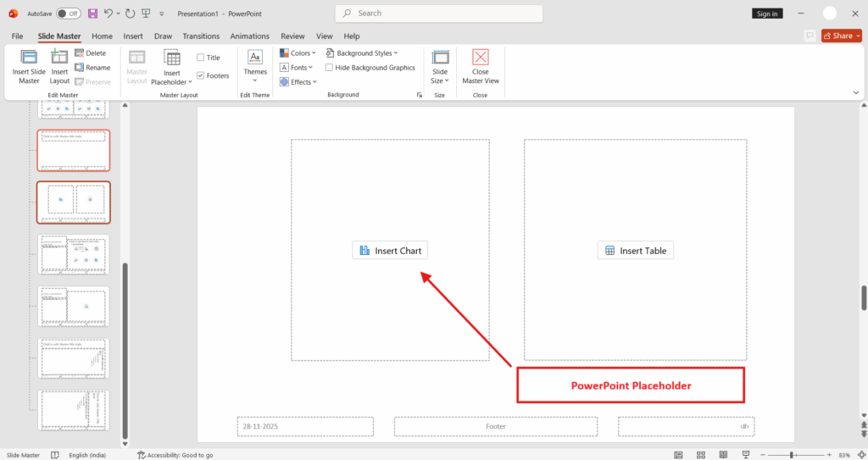Click the Insert Table placeholder icon
Viewport: 868px width, 460px height.
pos(609,251)
